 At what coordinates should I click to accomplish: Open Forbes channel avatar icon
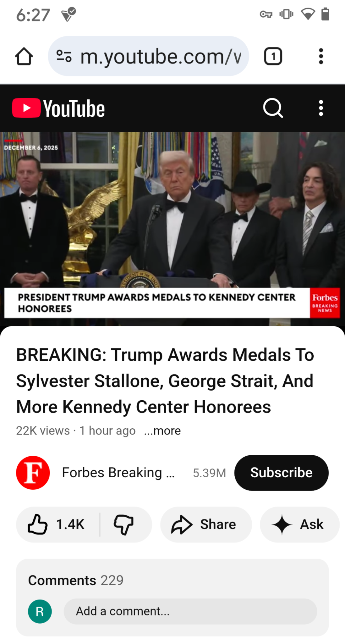tap(33, 473)
